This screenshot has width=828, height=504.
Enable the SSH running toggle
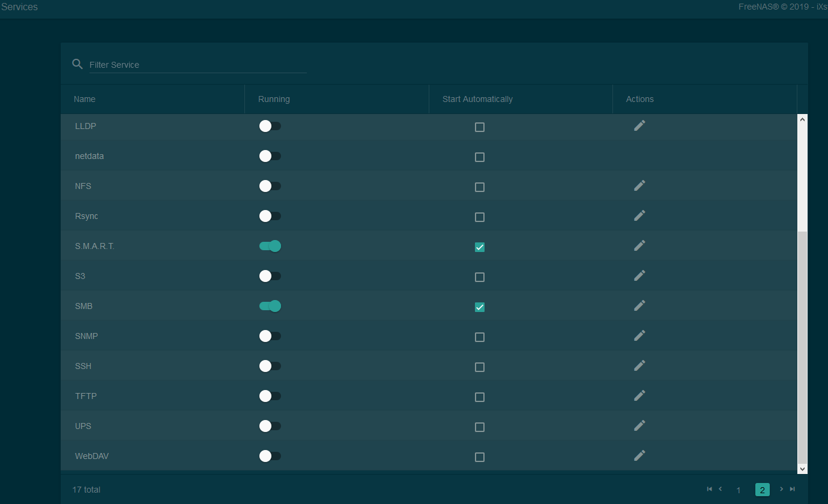270,366
